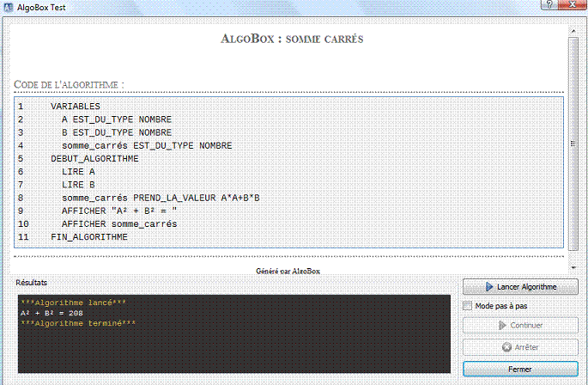The height and width of the screenshot is (385, 588).
Task: Click the DEBUT_ALGORITHME line
Action: click(x=94, y=159)
